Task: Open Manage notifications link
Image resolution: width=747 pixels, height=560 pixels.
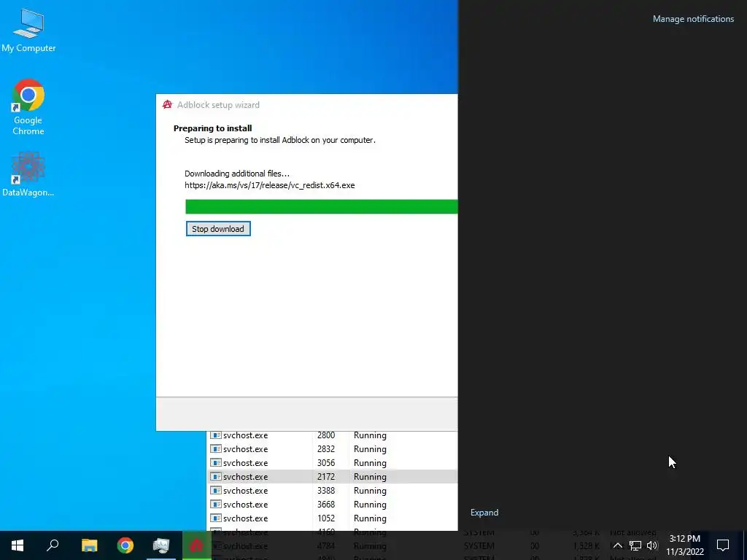Action: coord(693,19)
